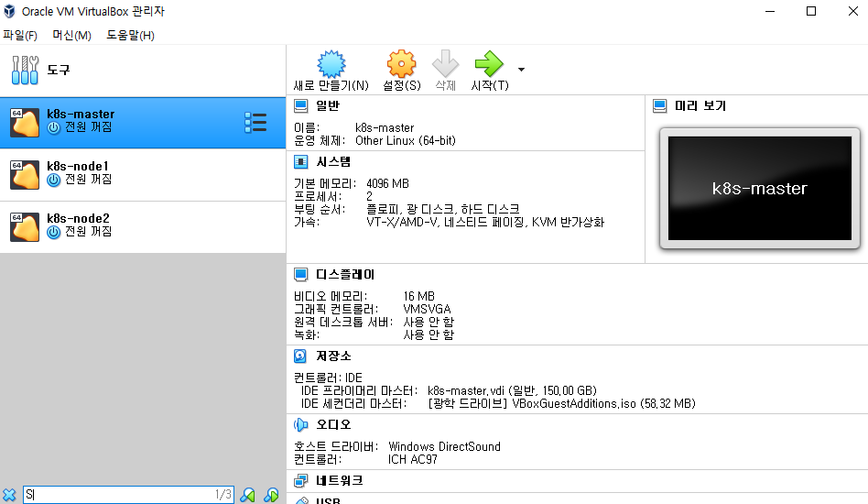Click the Audio (오디오) speaker icon
Image resolution: width=868 pixels, height=504 pixels.
tap(300, 425)
